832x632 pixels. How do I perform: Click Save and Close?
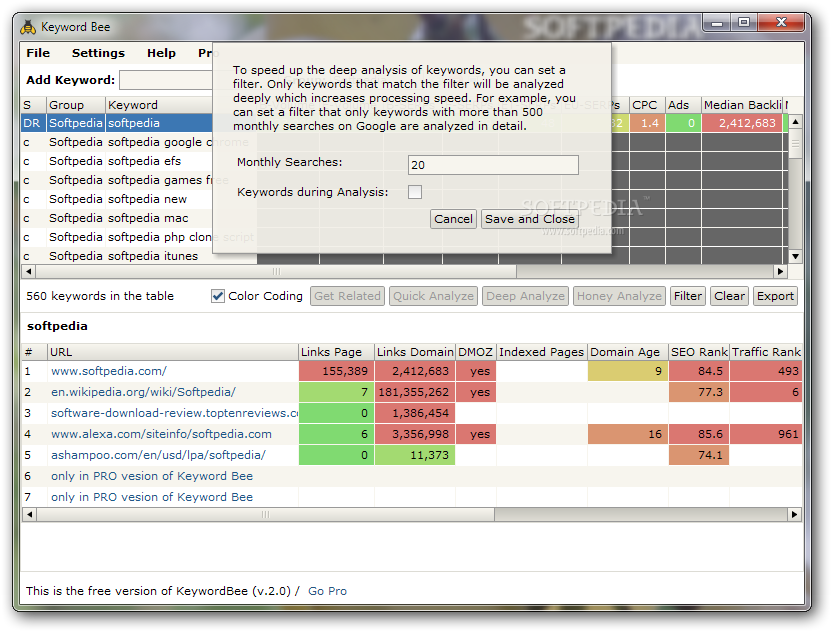point(530,219)
